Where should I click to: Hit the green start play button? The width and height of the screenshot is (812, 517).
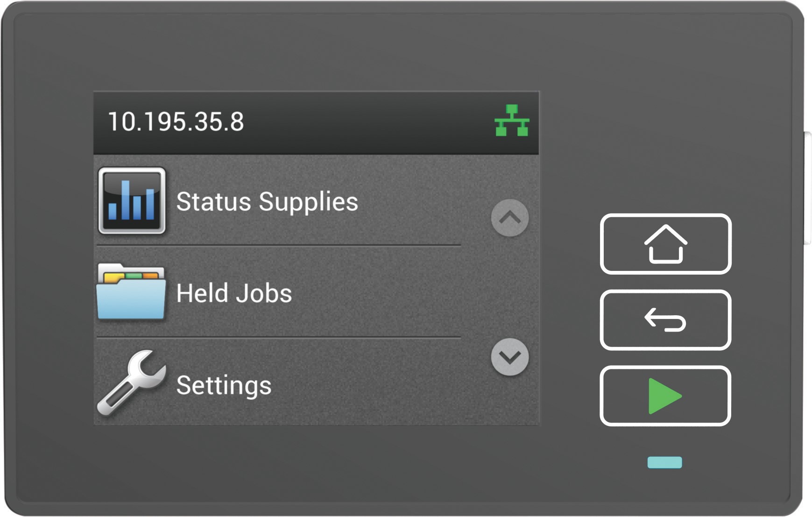665,396
